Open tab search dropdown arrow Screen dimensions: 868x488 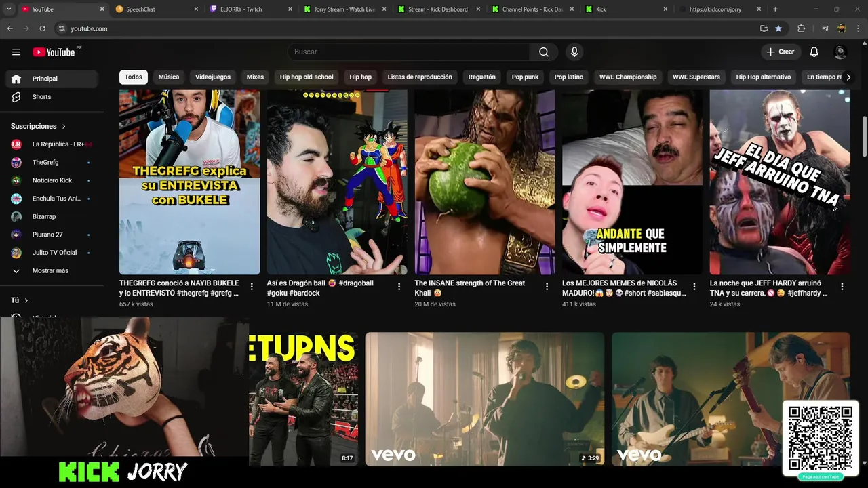(9, 9)
